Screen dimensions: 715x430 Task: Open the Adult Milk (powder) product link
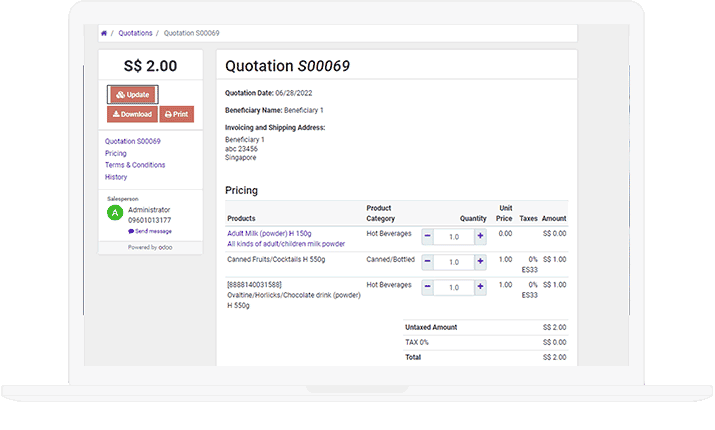269,233
